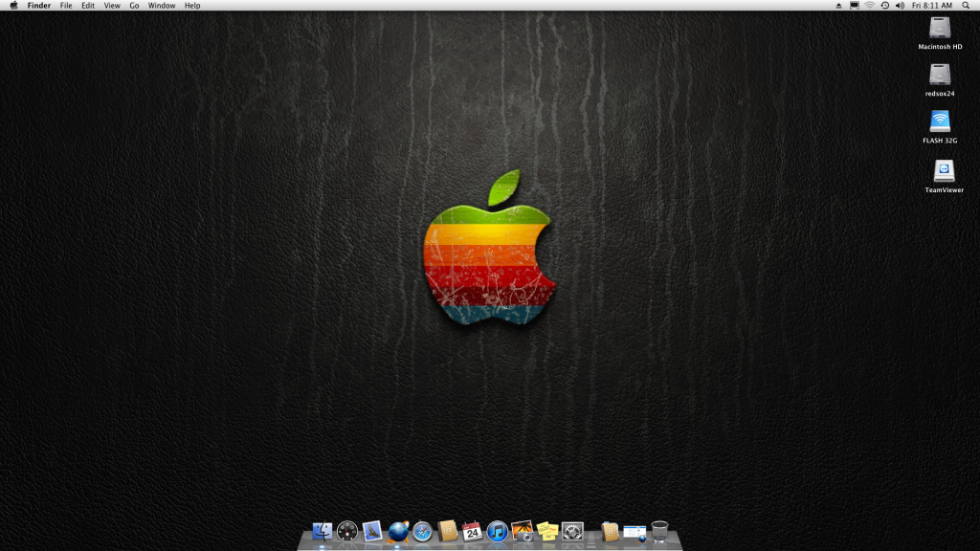Image resolution: width=980 pixels, height=551 pixels.
Task: Open the Trash in the Dock
Action: click(x=659, y=532)
